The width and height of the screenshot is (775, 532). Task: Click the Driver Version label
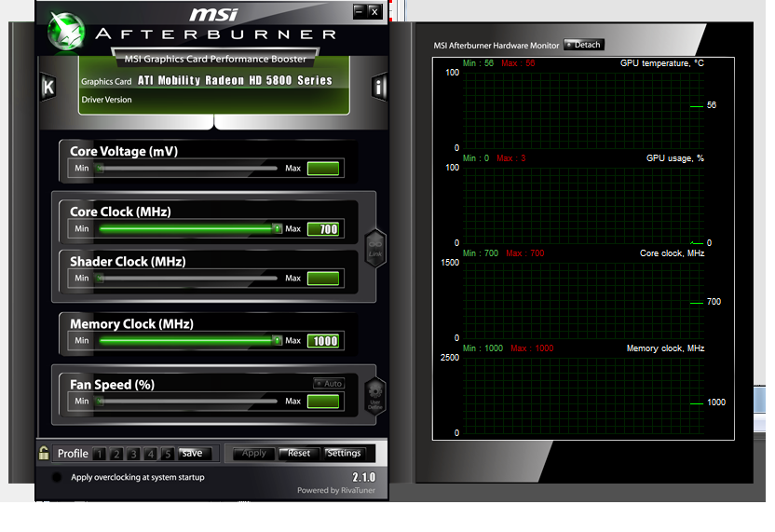pyautogui.click(x=107, y=100)
